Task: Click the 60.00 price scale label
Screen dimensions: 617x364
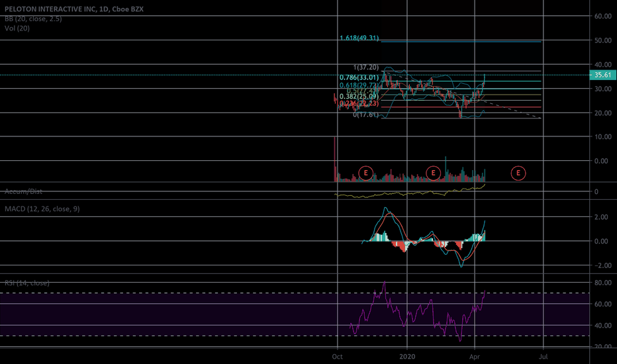Action: pyautogui.click(x=603, y=17)
